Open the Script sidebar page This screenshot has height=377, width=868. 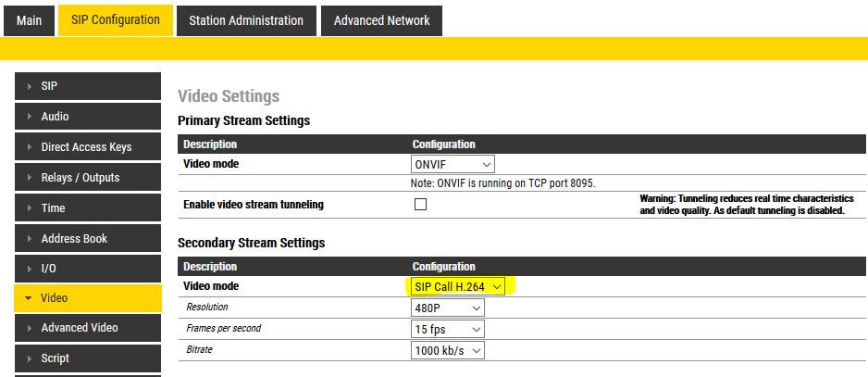[x=56, y=358]
